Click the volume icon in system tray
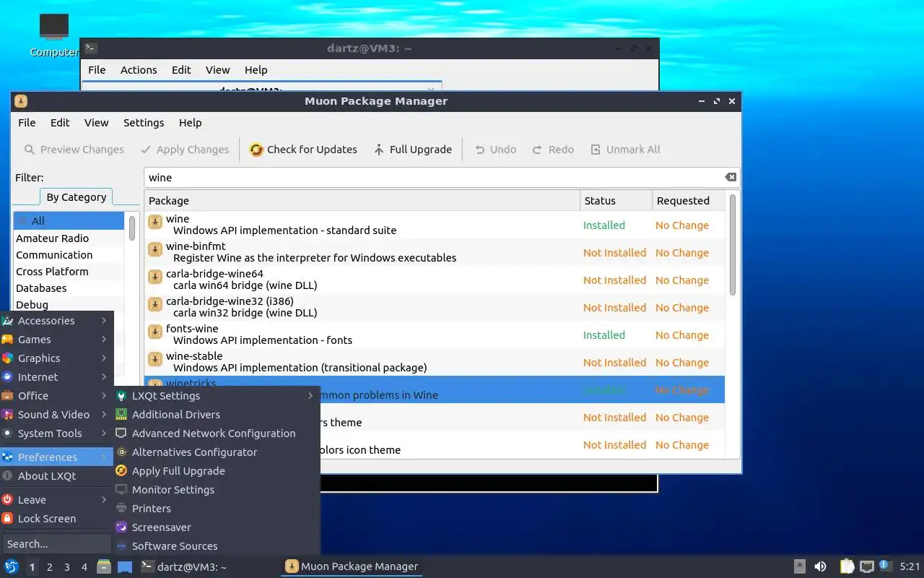The width and height of the screenshot is (924, 578). 820,566
